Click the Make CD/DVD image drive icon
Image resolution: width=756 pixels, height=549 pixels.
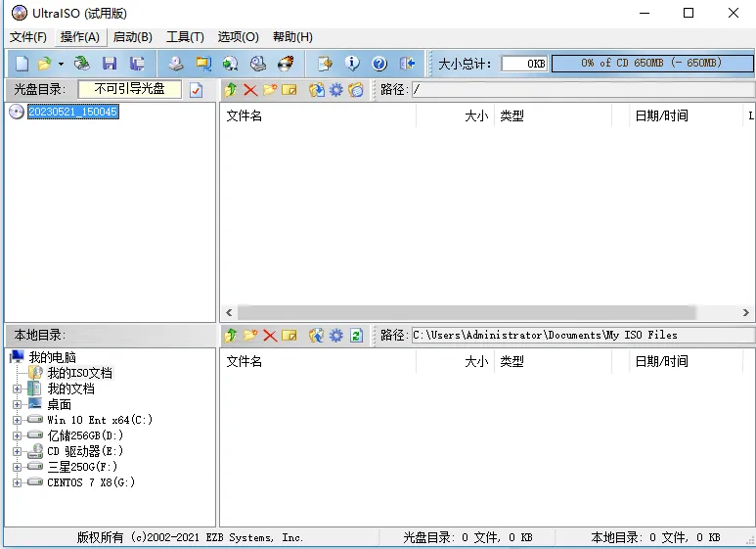175,64
